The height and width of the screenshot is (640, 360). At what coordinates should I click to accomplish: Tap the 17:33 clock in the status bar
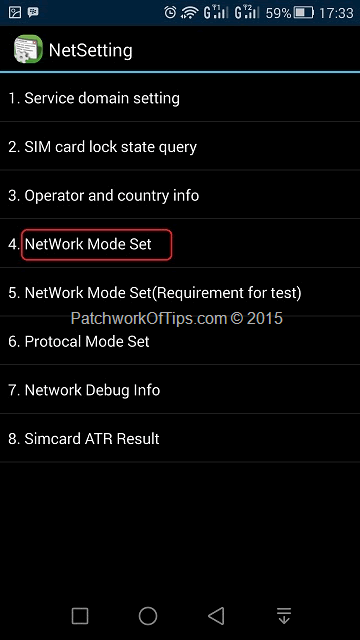[x=336, y=13]
